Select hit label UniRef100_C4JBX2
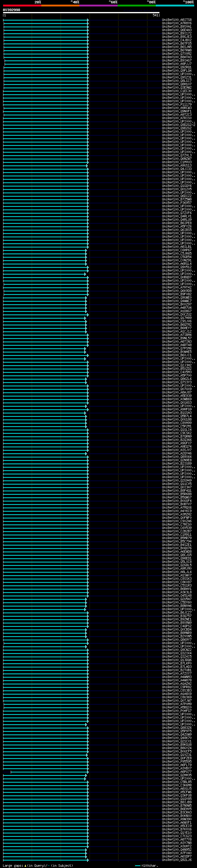Screen dimensions: 197x868 tap(177, 40)
